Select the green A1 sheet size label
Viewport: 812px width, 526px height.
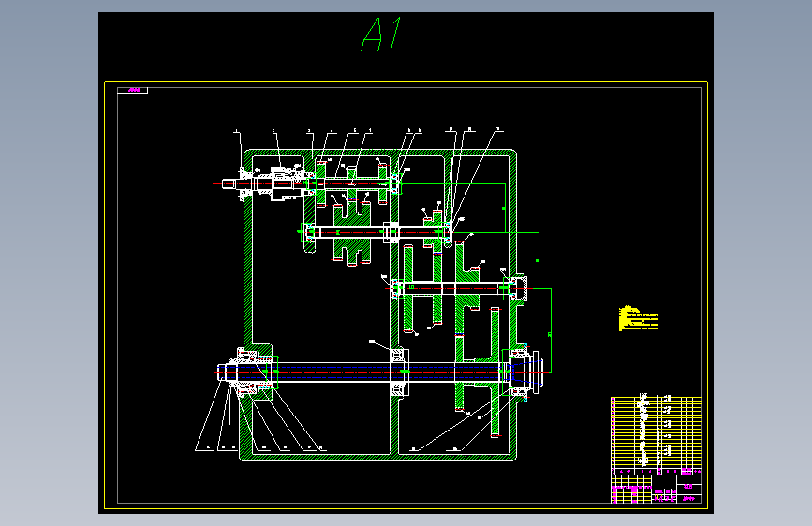tap(382, 35)
